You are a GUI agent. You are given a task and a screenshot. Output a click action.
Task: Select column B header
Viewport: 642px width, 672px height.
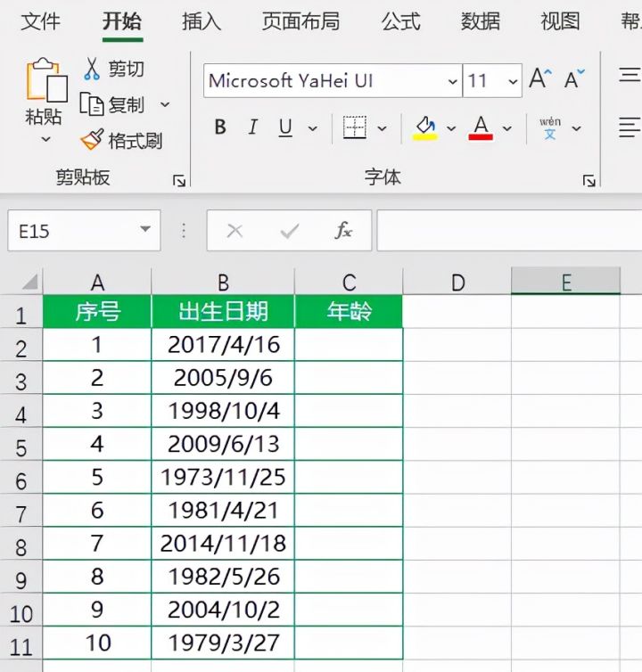[223, 283]
